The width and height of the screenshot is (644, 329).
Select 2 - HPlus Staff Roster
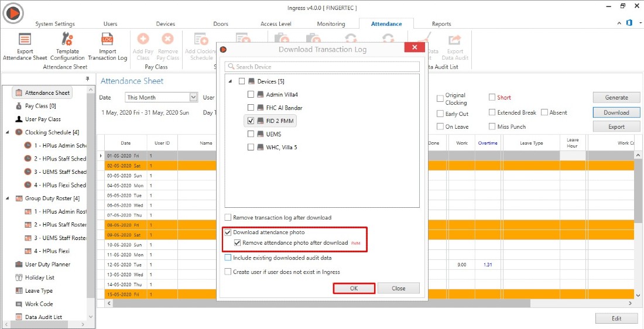tap(56, 225)
